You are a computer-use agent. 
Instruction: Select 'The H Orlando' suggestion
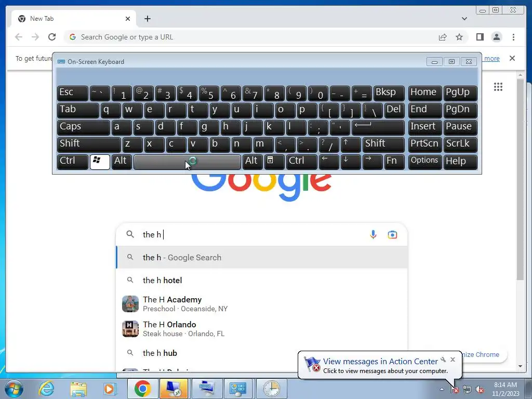262,329
